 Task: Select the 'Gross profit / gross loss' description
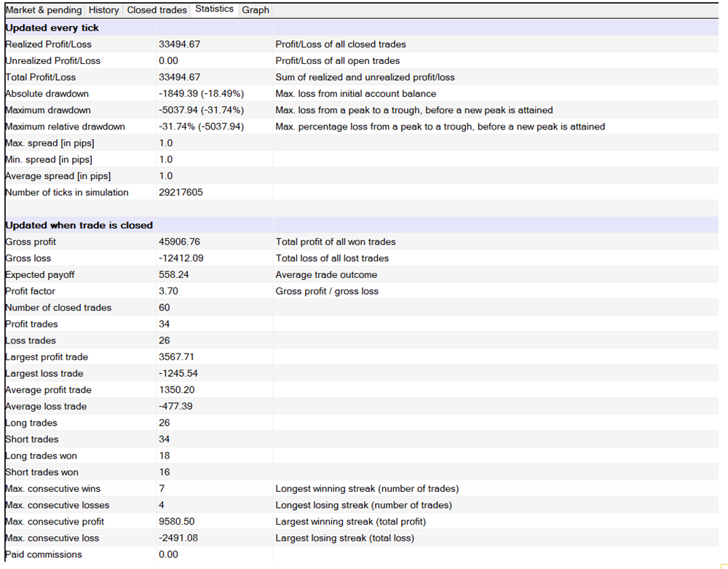click(x=327, y=292)
